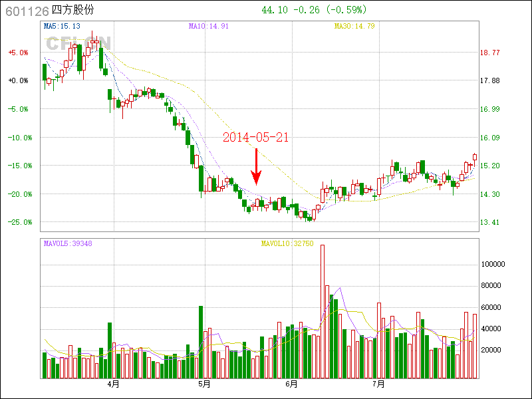This screenshot has height=399, width=532.
Task: Click the MAVOL5:39348 volume indicator label
Action: [x=68, y=243]
